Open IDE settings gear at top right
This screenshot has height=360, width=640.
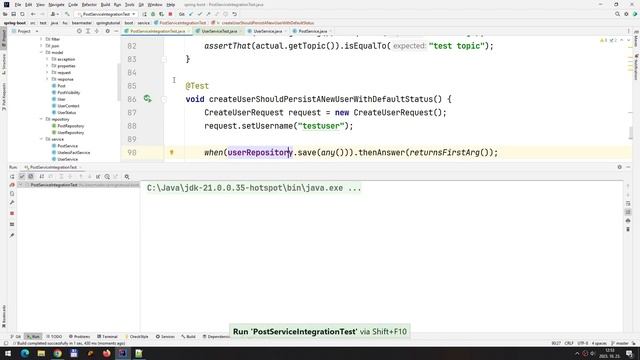coord(626,14)
